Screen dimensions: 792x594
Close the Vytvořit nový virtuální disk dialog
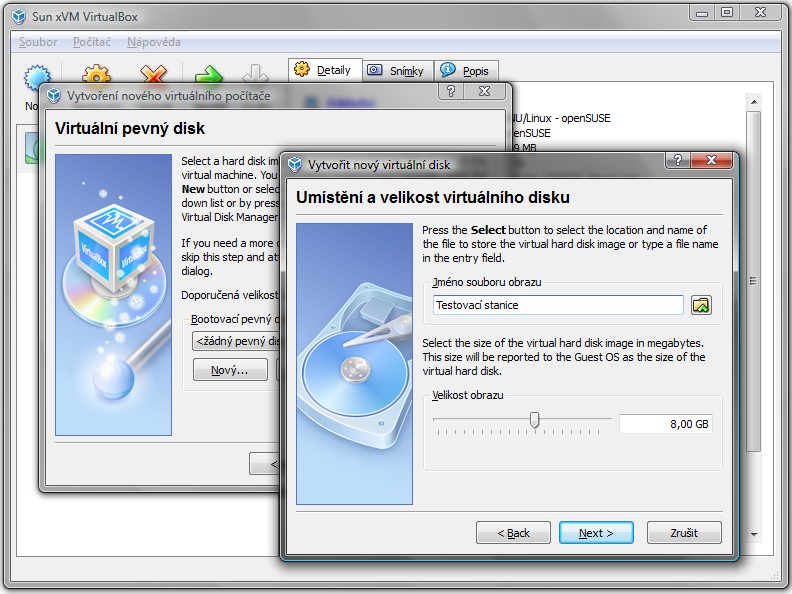pyautogui.click(x=711, y=160)
